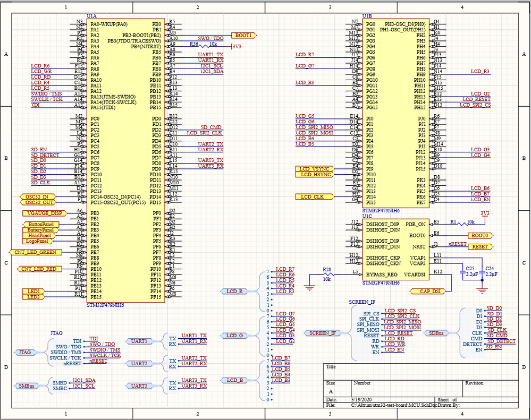Viewport: 531px width, 420px height.
Task: Click the 2.2µF value under C25
Action: click(472, 274)
